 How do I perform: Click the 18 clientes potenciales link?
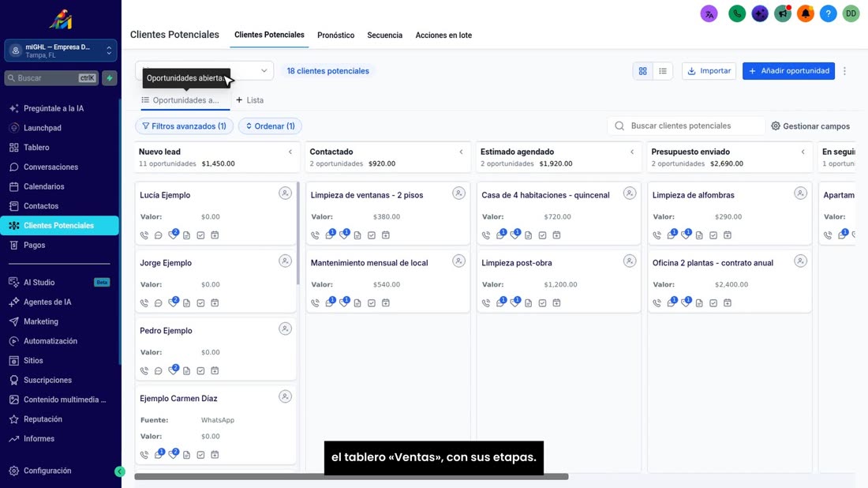tap(327, 71)
